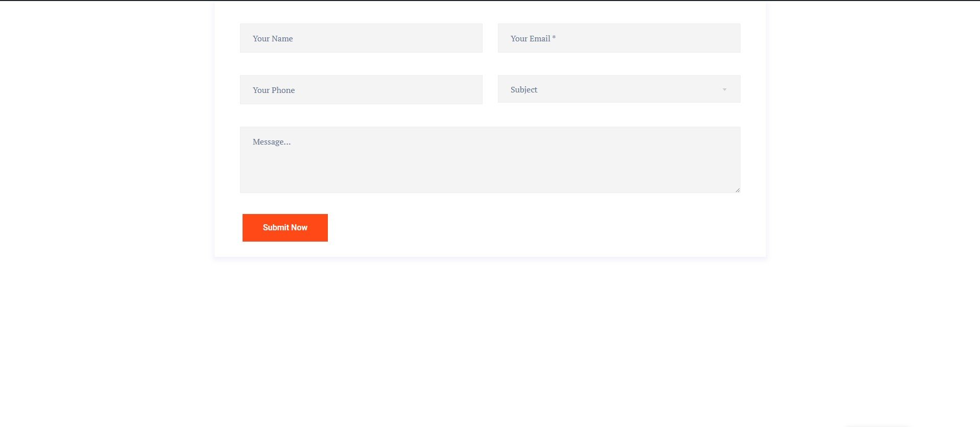Open the Subject dropdown menu

619,89
